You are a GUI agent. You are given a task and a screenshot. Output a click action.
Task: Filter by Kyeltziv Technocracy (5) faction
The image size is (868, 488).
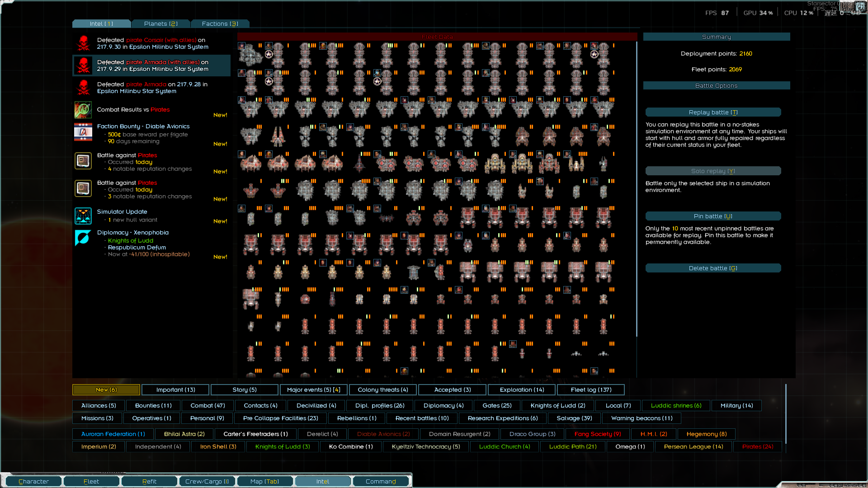425,446
